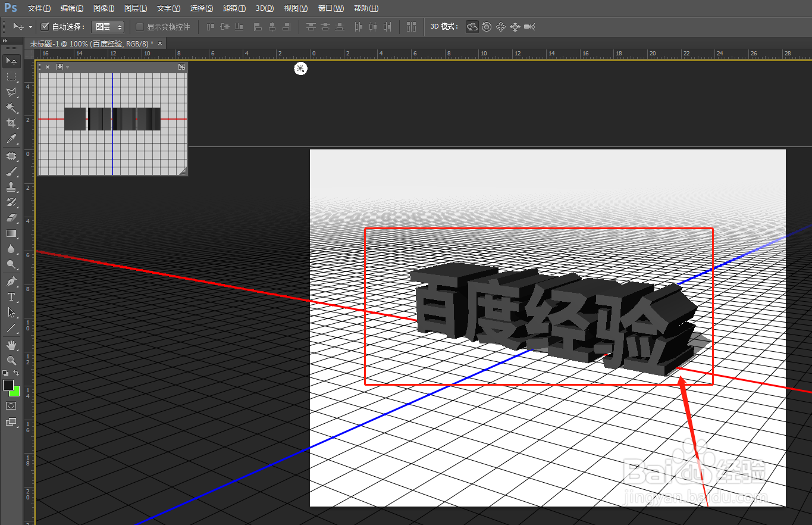
Task: Click the align left edges icon
Action: click(258, 27)
